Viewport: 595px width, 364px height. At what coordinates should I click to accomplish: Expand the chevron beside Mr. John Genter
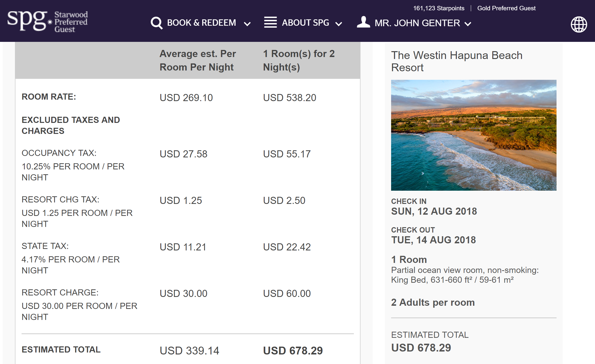click(468, 24)
